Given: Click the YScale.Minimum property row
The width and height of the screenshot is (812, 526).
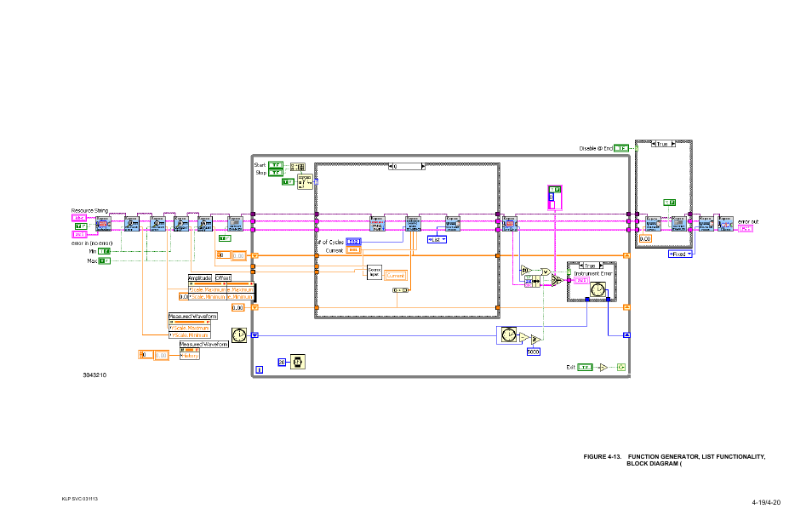Looking at the screenshot, I should (190, 335).
